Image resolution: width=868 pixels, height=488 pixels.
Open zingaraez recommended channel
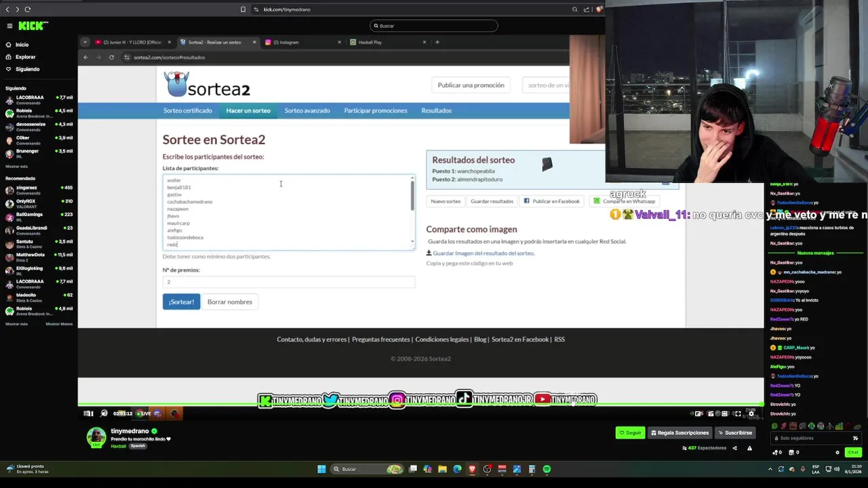39,190
